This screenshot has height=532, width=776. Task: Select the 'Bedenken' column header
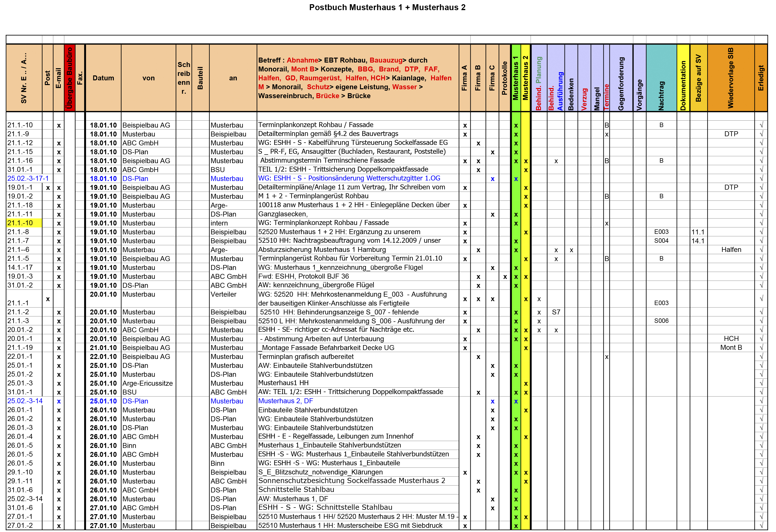click(571, 78)
